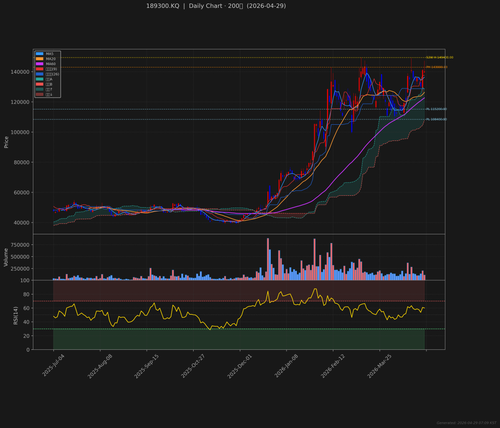Click the 2025-Aug-08 date label

[100, 366]
